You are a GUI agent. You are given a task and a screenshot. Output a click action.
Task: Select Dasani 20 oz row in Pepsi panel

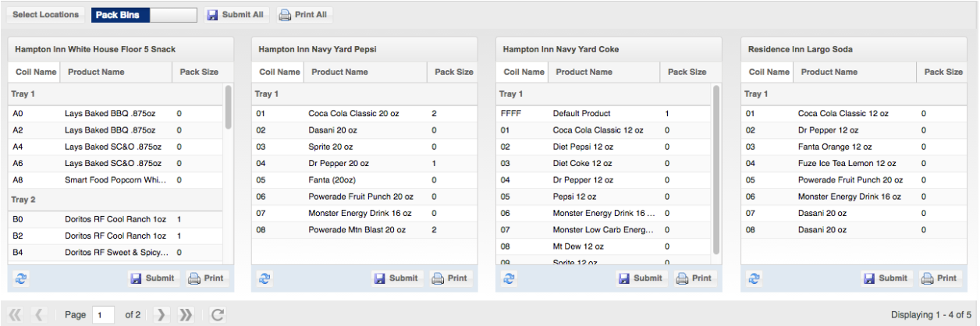364,130
